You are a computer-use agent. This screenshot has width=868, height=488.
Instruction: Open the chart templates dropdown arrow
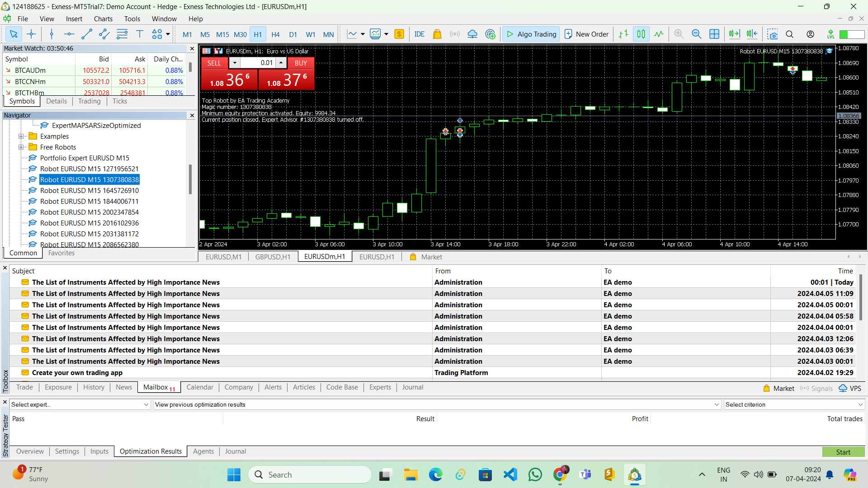[x=386, y=34]
